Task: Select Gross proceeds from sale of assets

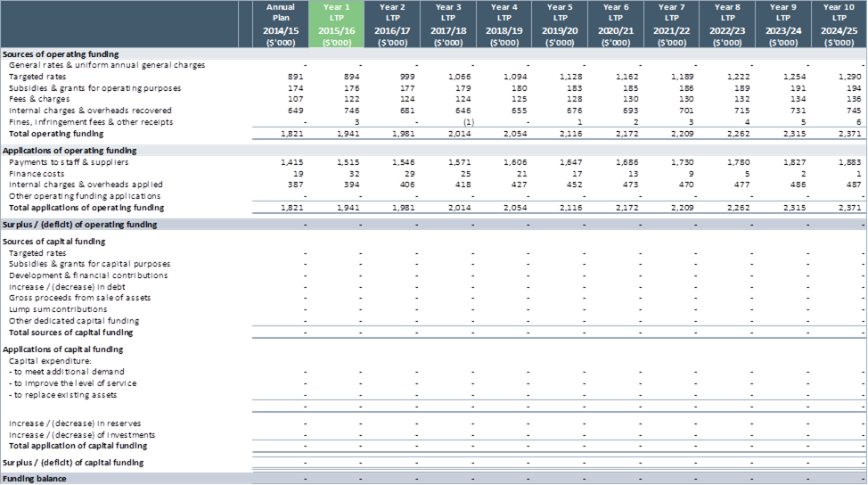Action: tap(79, 298)
